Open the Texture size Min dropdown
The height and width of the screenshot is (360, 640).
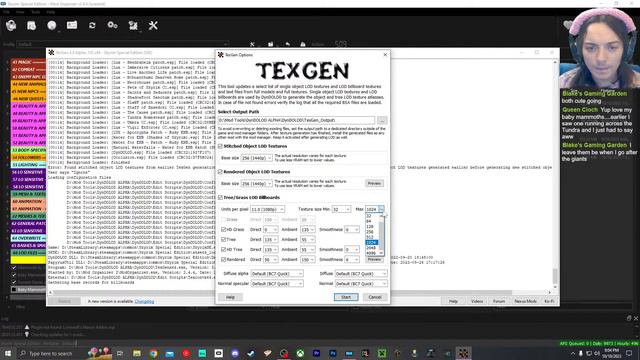tap(341, 209)
